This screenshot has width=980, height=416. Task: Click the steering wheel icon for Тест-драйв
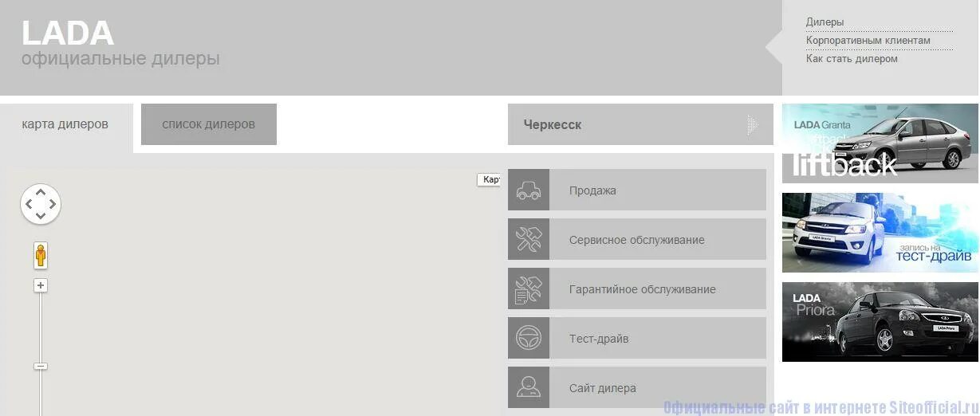[529, 338]
